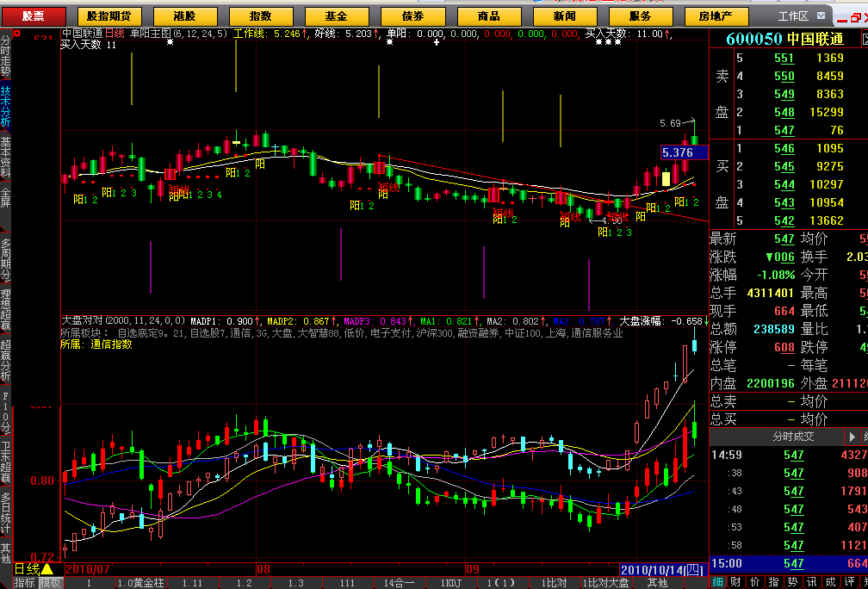Open the 港股 top menu tab

point(184,16)
